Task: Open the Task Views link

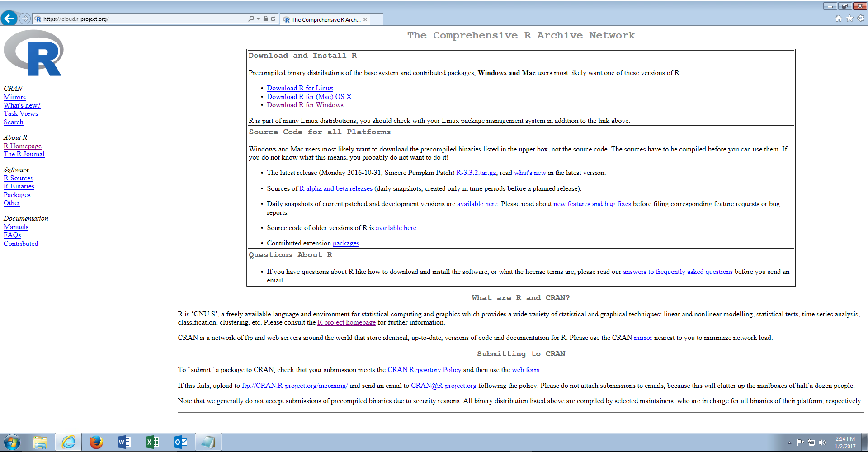Action: [21, 113]
